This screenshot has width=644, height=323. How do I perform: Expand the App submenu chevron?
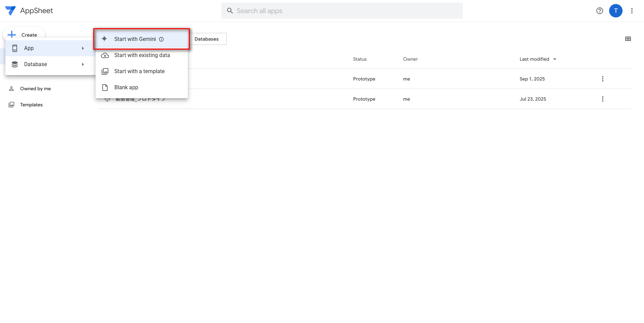pyautogui.click(x=83, y=48)
